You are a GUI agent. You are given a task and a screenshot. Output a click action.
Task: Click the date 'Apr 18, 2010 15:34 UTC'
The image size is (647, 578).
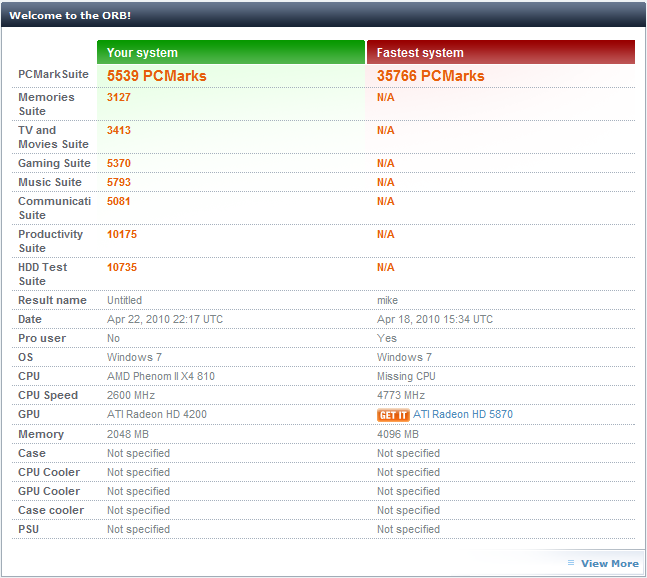pyautogui.click(x=434, y=319)
